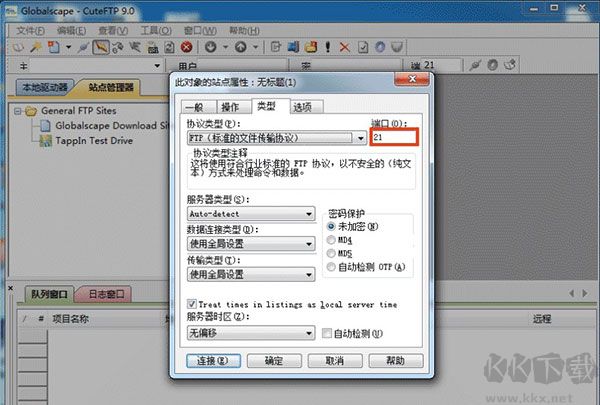Image resolution: width=600 pixels, height=405 pixels.
Task: Click the blue globe toolbar icon
Action: (380, 47)
